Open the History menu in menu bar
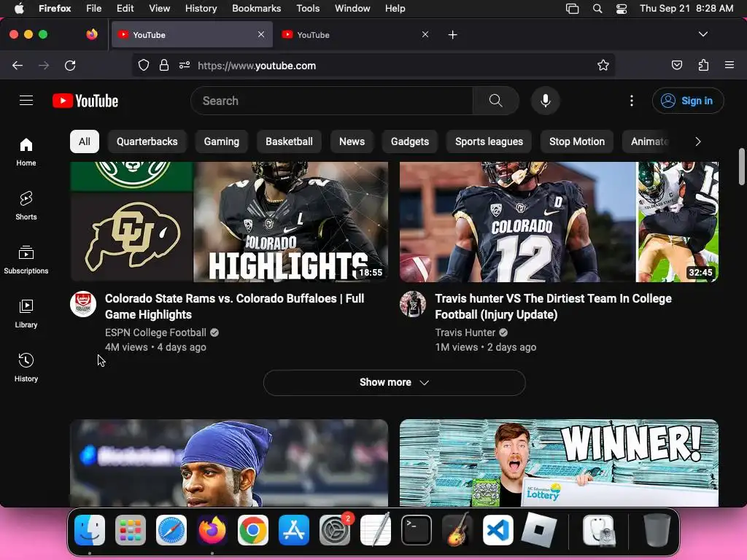 point(201,9)
